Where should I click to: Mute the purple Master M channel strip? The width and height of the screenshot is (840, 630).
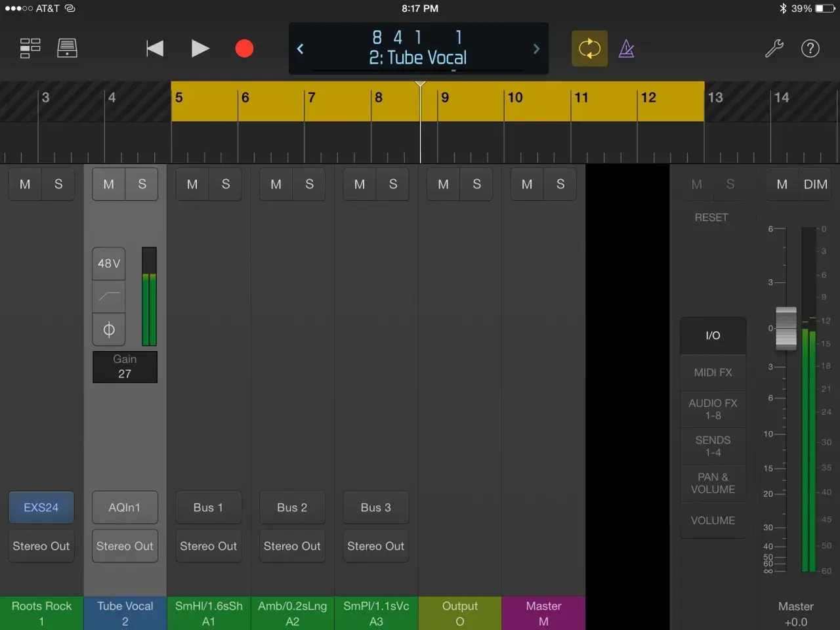click(527, 184)
